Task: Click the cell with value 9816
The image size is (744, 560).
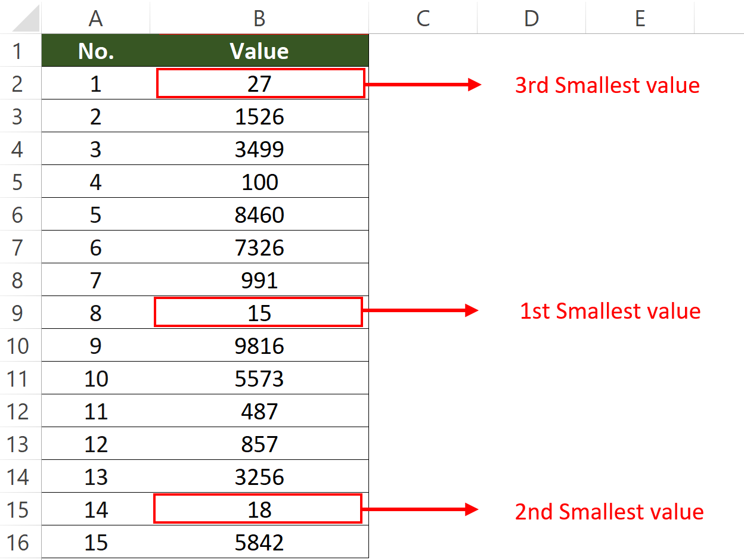Action: [x=259, y=344]
